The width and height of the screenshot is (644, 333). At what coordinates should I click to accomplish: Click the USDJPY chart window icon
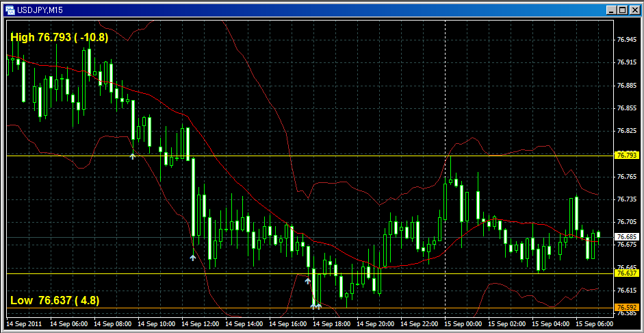coord(10,9)
